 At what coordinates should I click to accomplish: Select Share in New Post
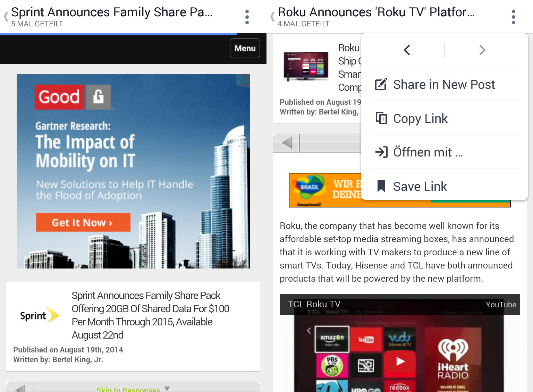pyautogui.click(x=444, y=85)
